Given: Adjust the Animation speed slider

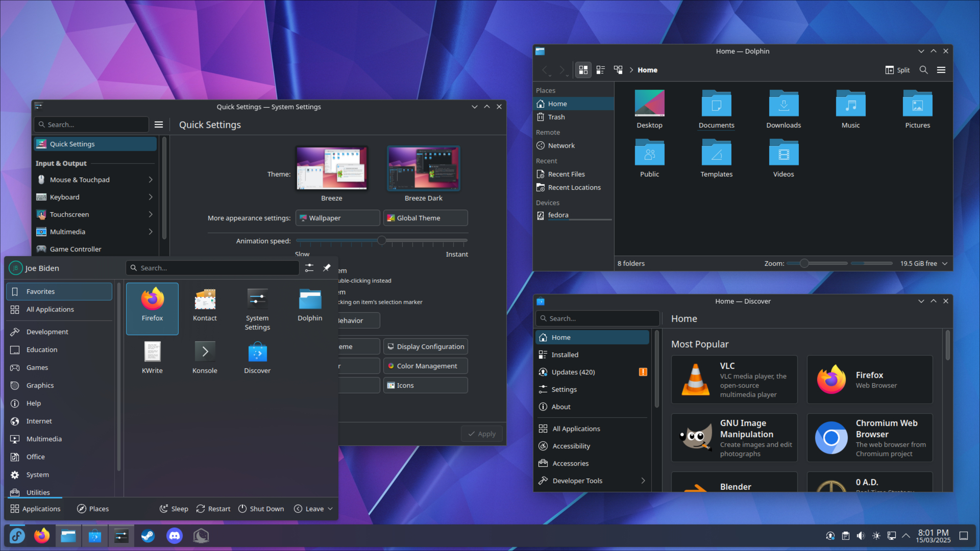Looking at the screenshot, I should click(x=381, y=240).
